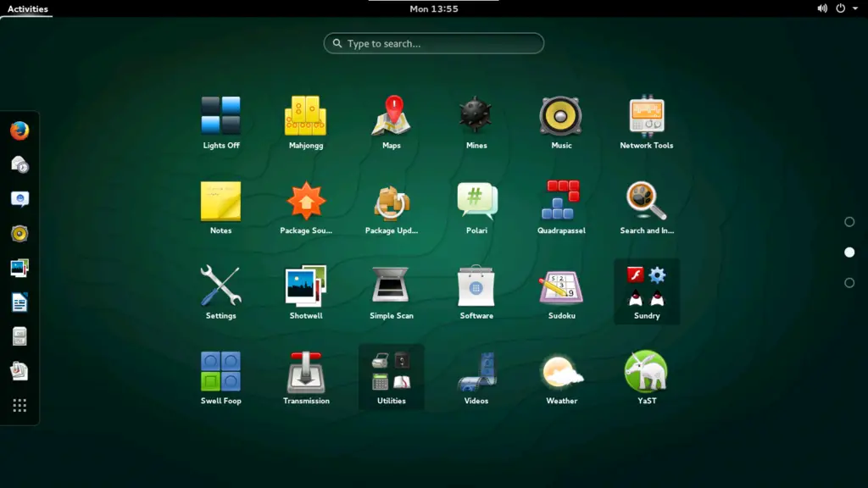Open the system menu dropdown arrow
Screen dimensions: 868x488
click(x=855, y=8)
